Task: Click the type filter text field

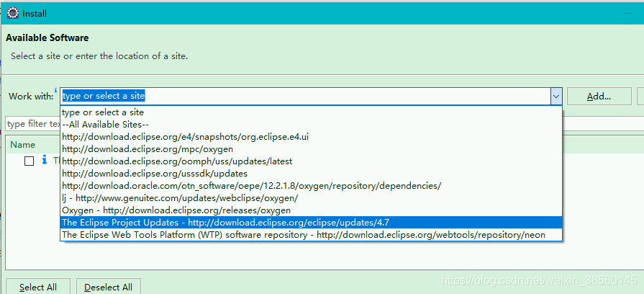Action: tap(33, 124)
